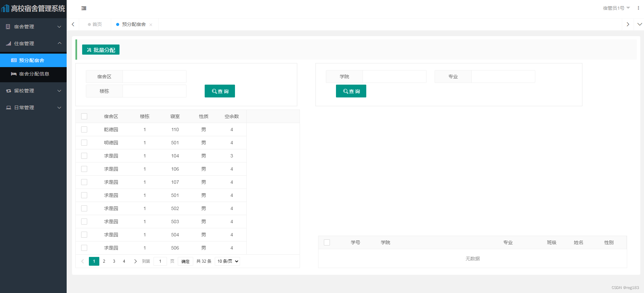Go to page 4
Screen dimensions: 644x293
pos(124,261)
